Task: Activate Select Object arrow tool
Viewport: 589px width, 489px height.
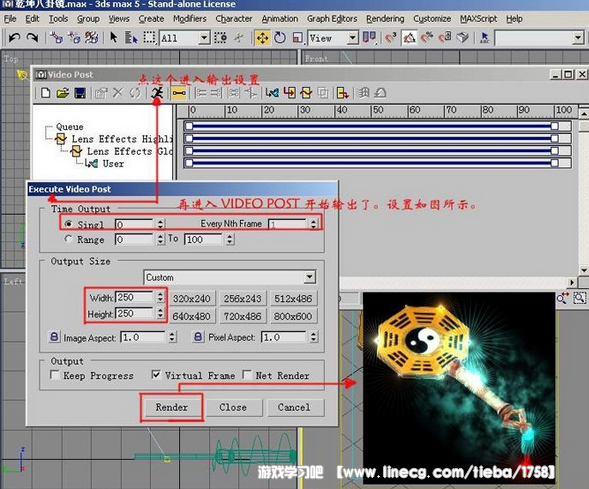Action: pyautogui.click(x=113, y=38)
